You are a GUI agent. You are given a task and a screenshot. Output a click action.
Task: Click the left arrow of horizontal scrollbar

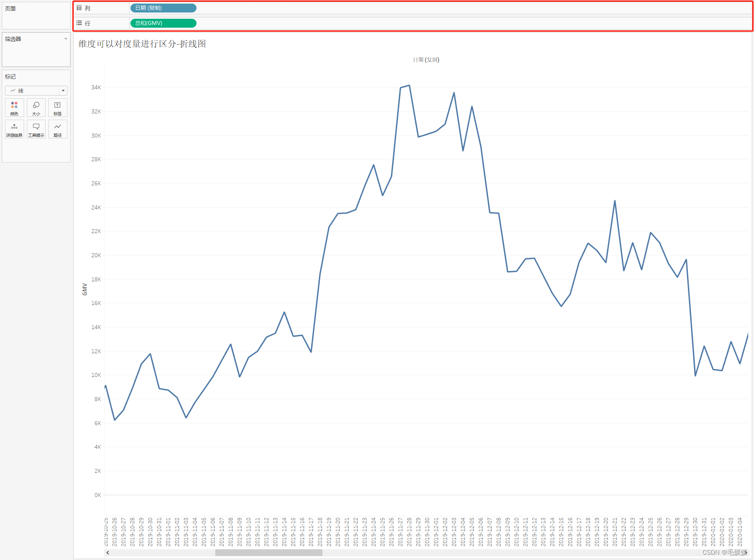point(108,552)
